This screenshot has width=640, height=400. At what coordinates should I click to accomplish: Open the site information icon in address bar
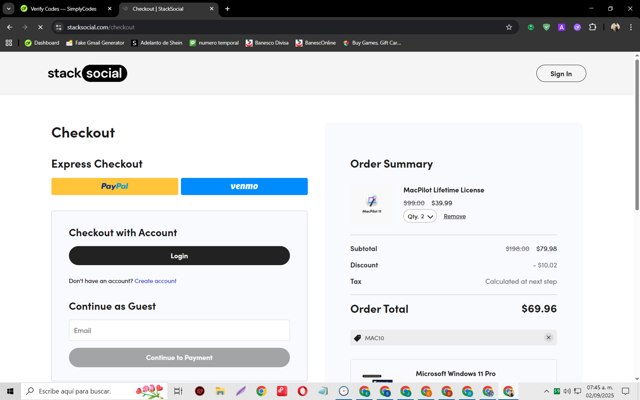[x=59, y=27]
